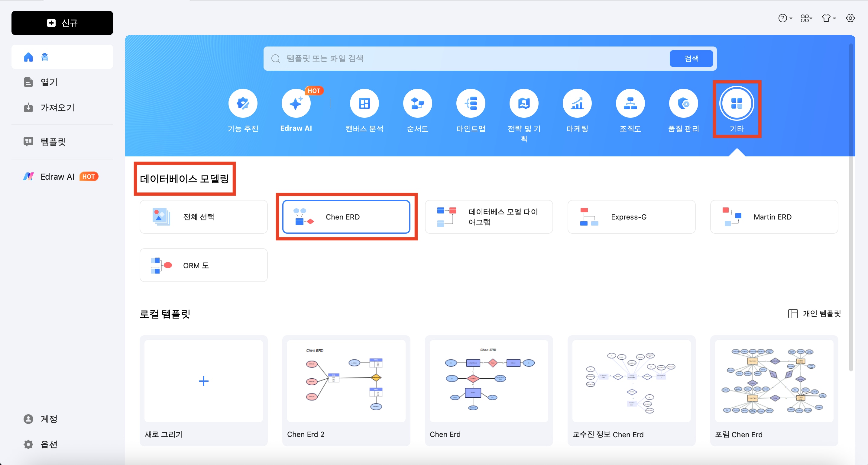Expand the help question mark dropdown

pyautogui.click(x=785, y=18)
